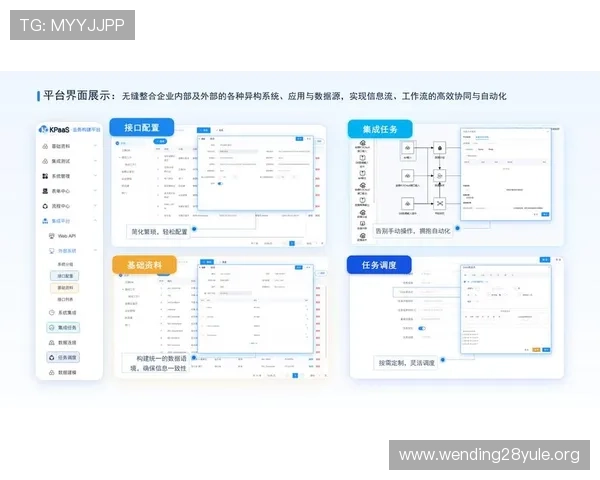Click the 数据建模 sidebar icon
The height and width of the screenshot is (480, 600).
(x=52, y=372)
